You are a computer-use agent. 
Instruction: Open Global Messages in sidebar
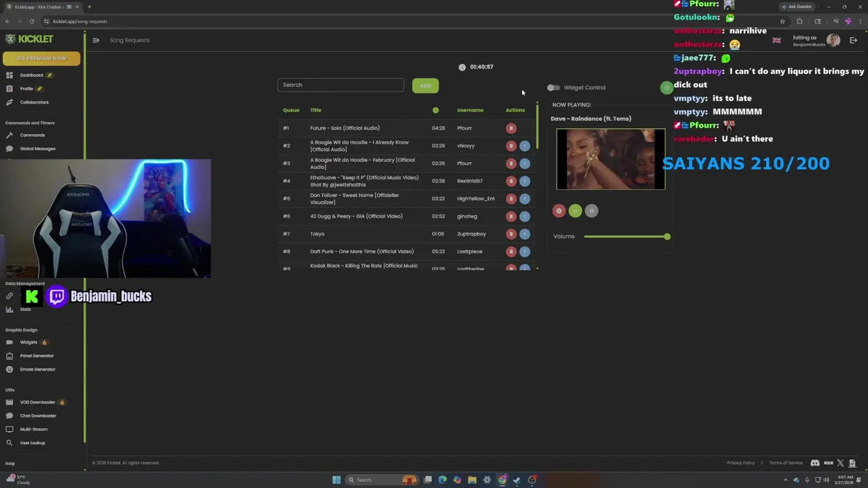pyautogui.click(x=37, y=148)
